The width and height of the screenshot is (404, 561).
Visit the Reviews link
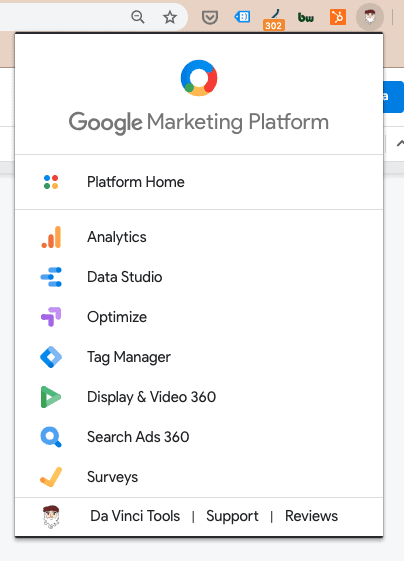(311, 516)
